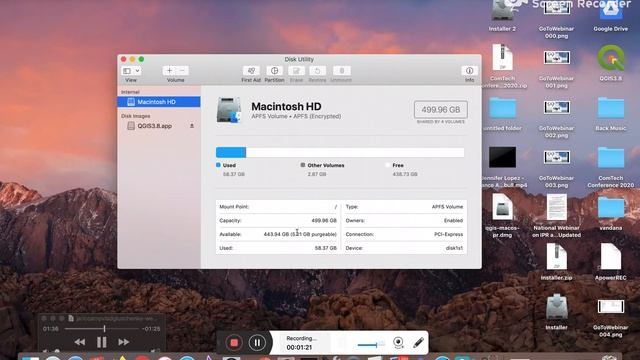Click the PCI-Express connection value
The height and width of the screenshot is (360, 640).
(448, 234)
